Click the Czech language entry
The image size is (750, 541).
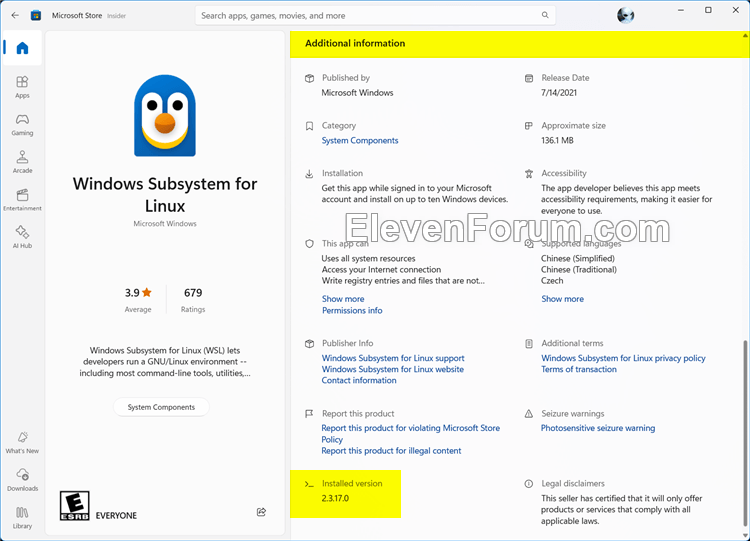[552, 281]
